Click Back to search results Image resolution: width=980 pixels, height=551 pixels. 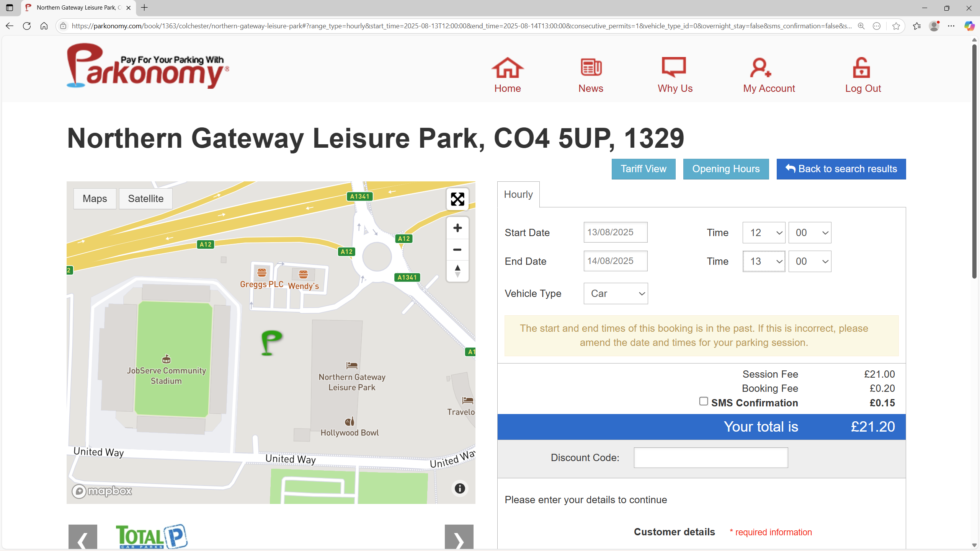point(841,169)
